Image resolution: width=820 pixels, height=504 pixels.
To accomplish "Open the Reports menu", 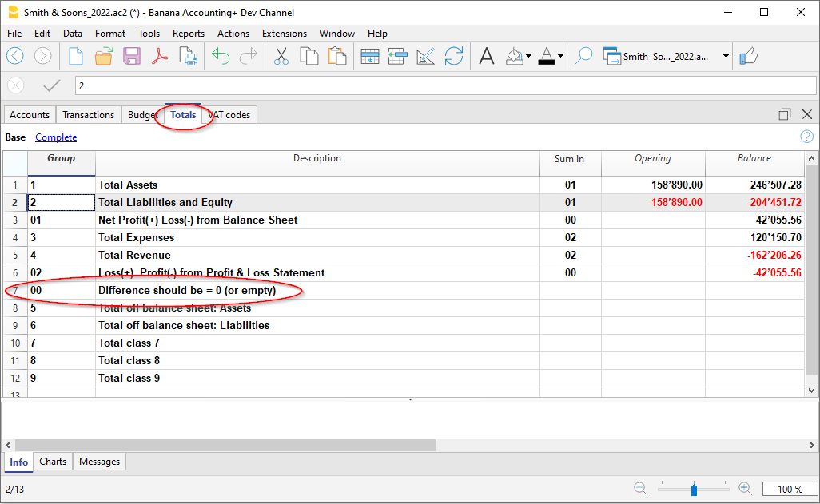I will pyautogui.click(x=188, y=34).
